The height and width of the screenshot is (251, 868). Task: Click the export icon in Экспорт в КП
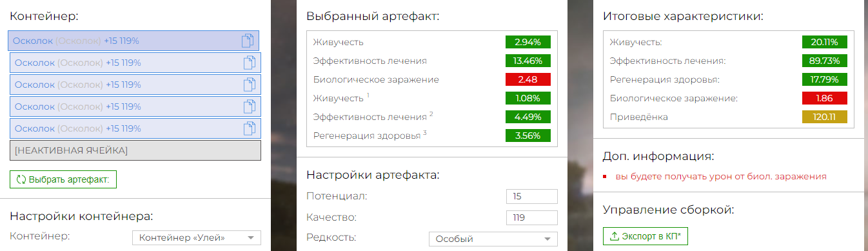tap(613, 236)
